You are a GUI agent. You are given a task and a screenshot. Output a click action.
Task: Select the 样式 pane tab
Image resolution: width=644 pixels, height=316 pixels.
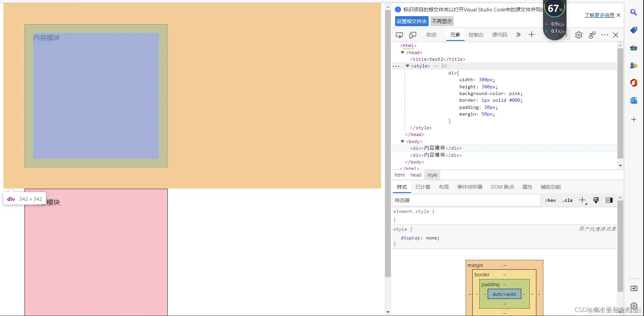click(x=402, y=187)
